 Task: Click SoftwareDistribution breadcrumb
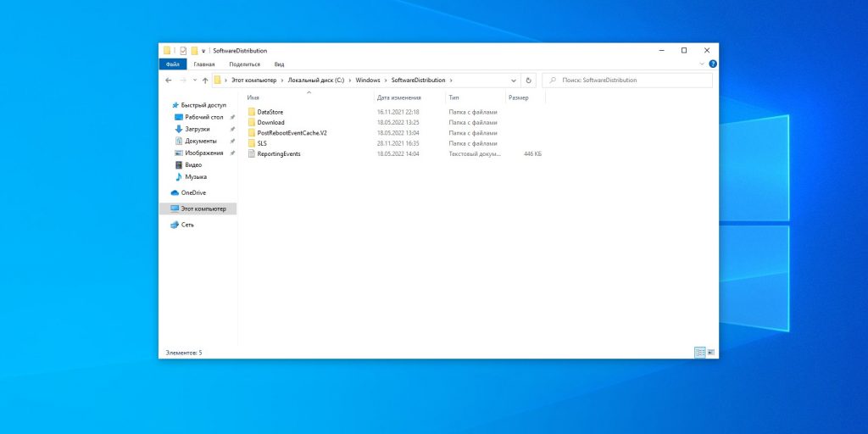418,81
